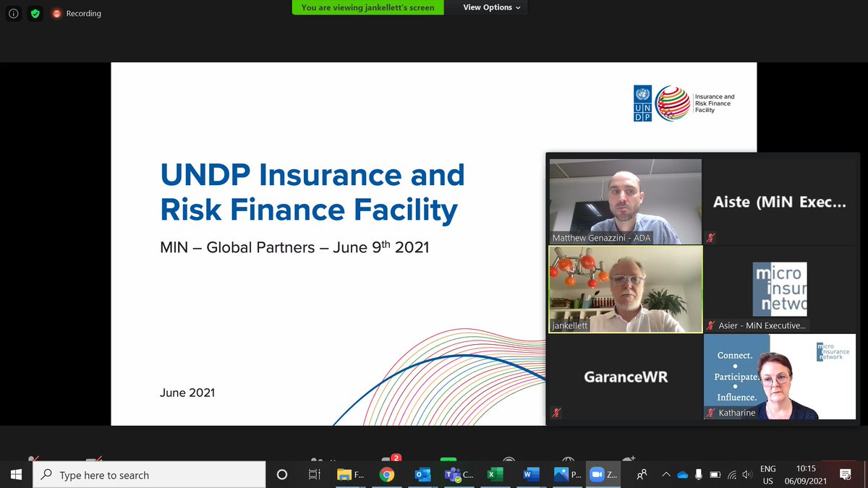Click the subtitle 'MIN – Global Partners – June 9th 2021'
The image size is (868, 488).
point(294,247)
